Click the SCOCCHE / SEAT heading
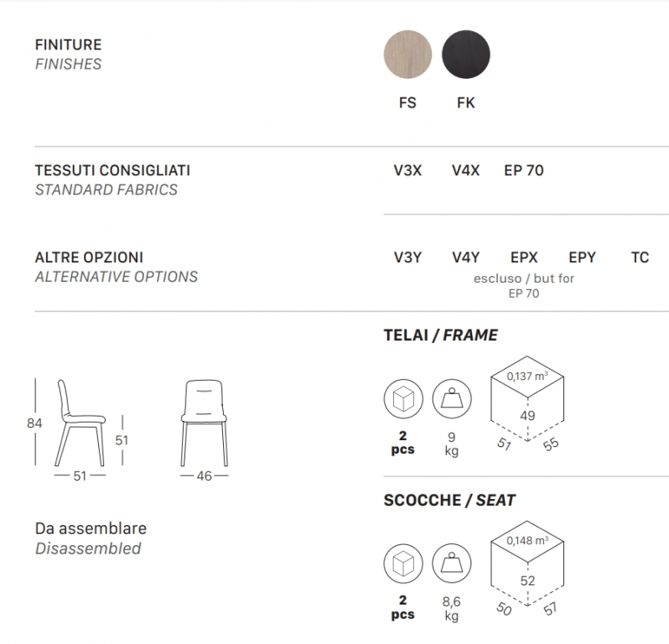Image resolution: width=669 pixels, height=644 pixels. pyautogui.click(x=449, y=501)
